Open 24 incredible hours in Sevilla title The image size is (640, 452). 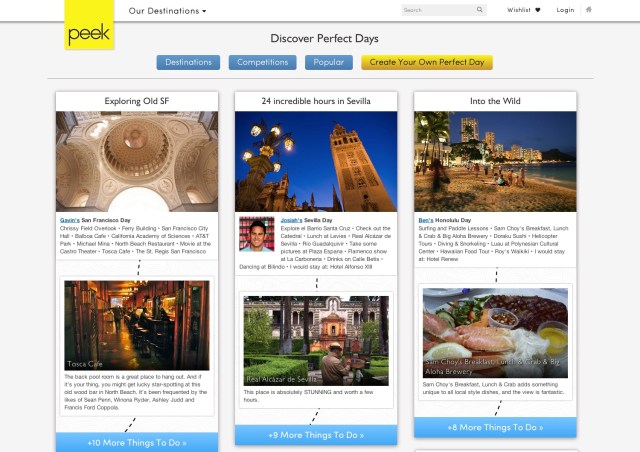click(x=316, y=101)
